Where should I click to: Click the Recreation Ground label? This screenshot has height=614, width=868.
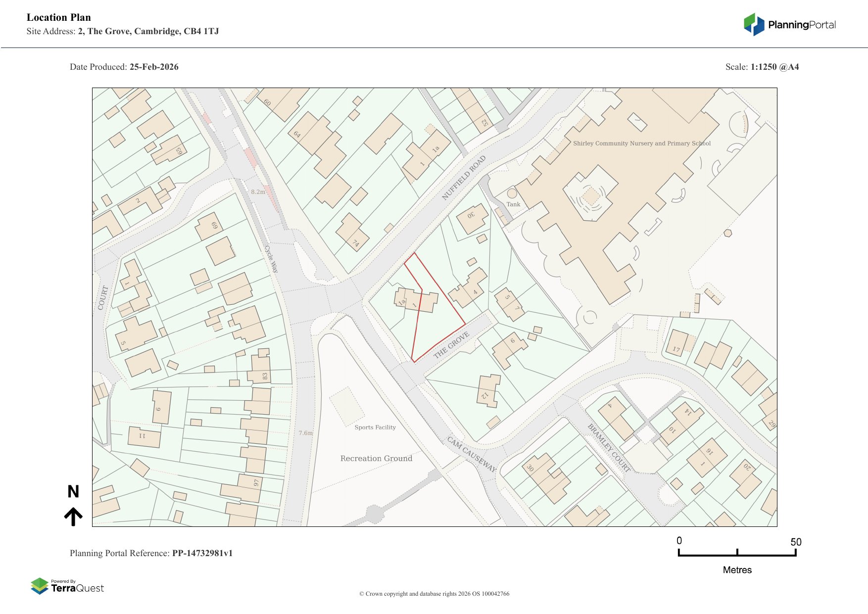[376, 459]
